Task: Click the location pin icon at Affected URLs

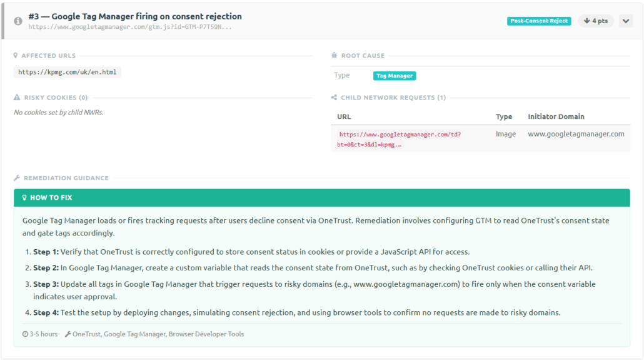Action: (x=16, y=56)
